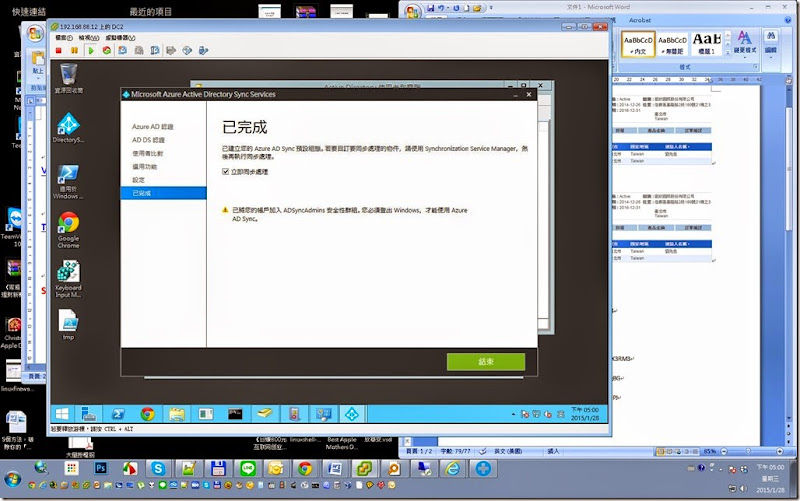Open the Windows PowerShell shortcut desktop icon
This screenshot has height=501, width=800.
(68, 182)
